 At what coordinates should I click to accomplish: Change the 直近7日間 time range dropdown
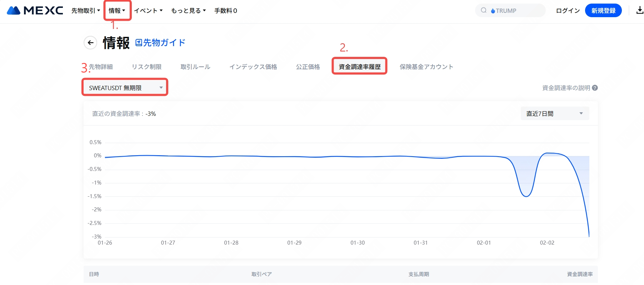554,114
